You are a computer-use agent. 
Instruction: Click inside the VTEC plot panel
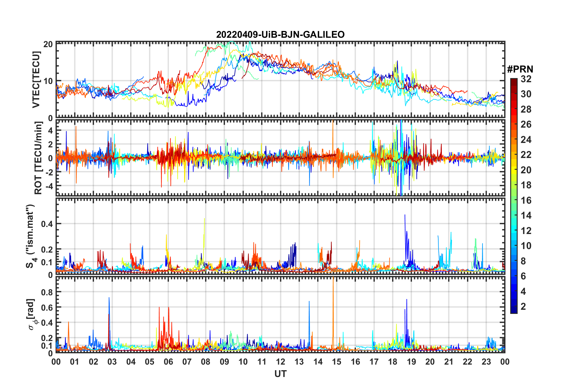click(280, 80)
